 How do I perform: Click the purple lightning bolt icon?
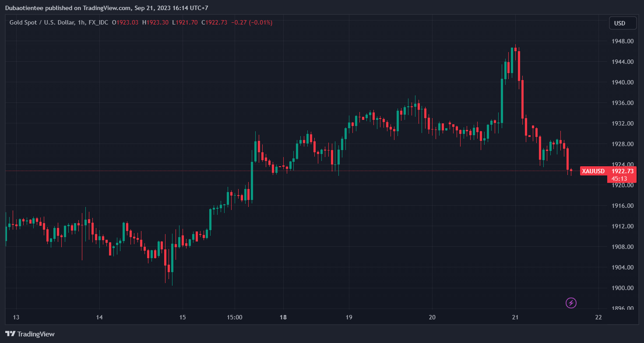pos(571,302)
